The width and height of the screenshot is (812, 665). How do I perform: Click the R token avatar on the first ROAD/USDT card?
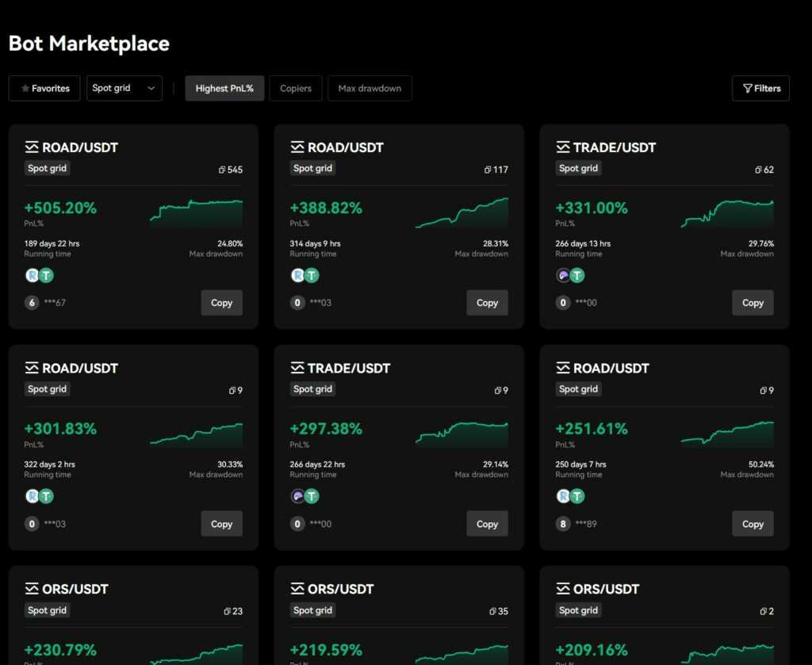[30, 275]
